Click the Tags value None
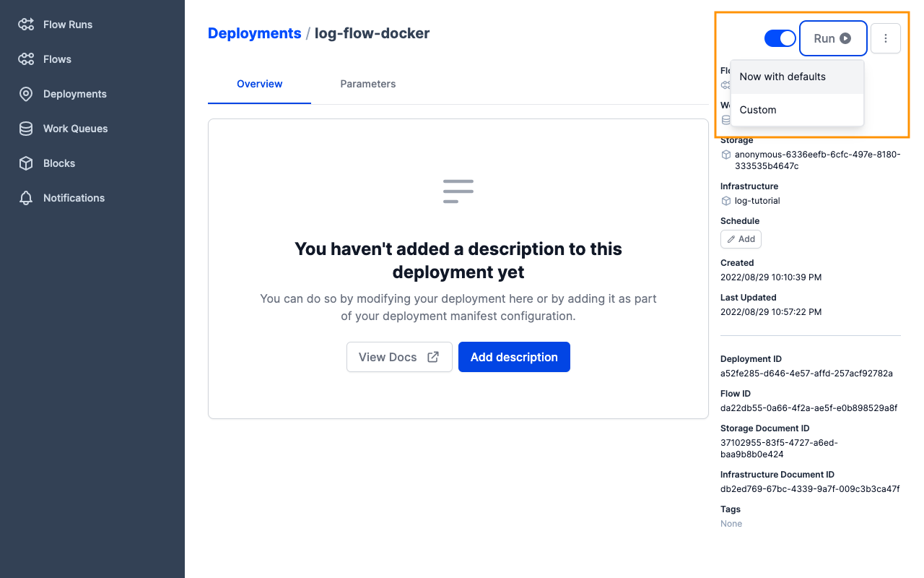 point(731,524)
